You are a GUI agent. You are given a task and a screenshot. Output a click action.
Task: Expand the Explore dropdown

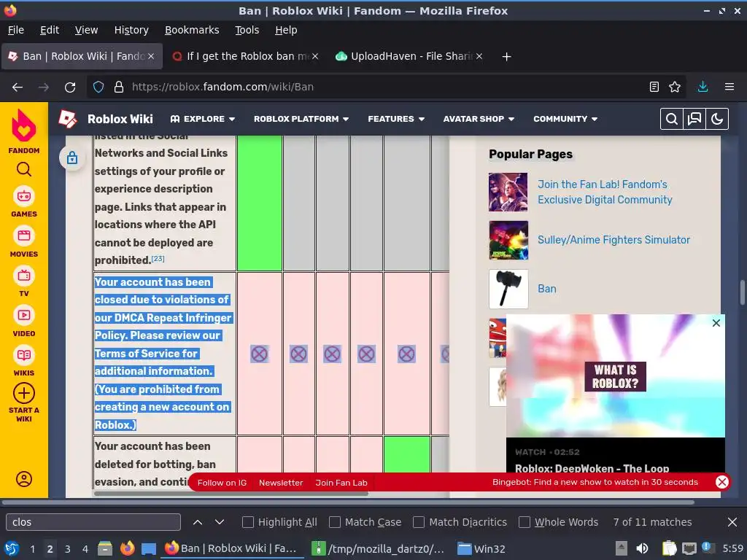(203, 119)
